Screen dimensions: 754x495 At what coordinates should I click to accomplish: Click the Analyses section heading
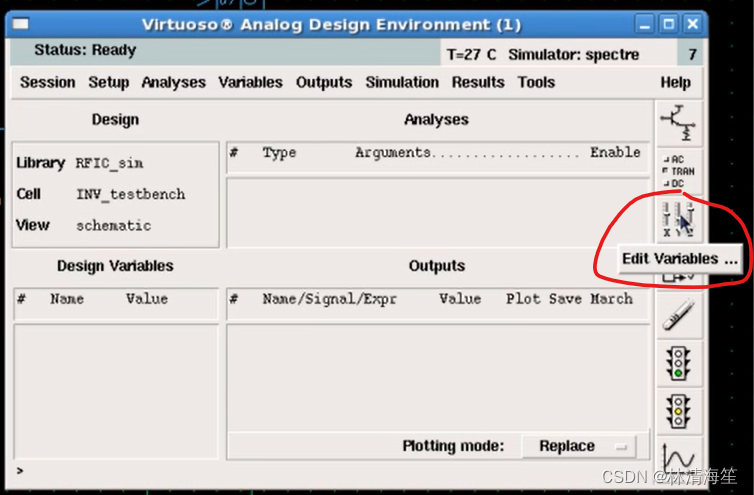coord(436,119)
